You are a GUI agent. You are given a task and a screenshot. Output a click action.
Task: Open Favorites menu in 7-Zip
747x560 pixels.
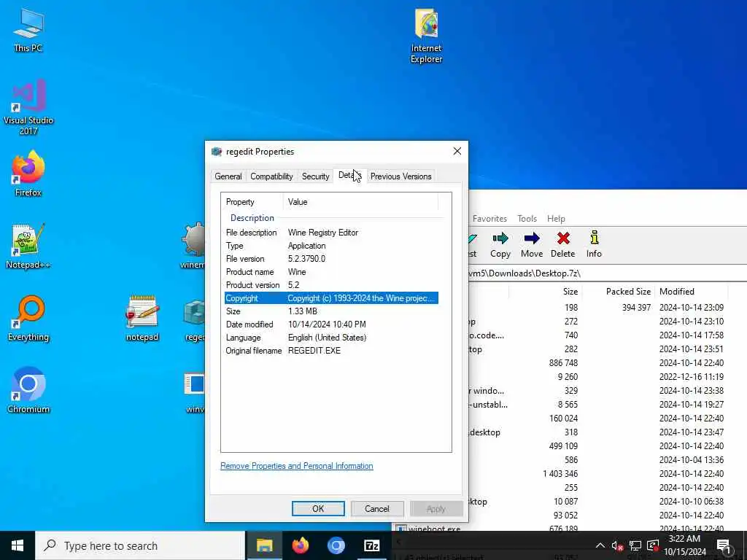489,219
